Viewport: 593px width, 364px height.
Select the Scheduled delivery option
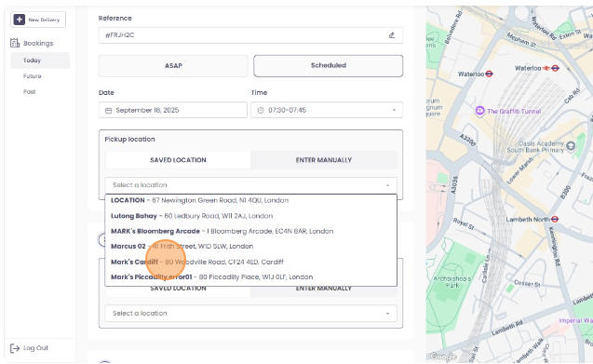[329, 66]
